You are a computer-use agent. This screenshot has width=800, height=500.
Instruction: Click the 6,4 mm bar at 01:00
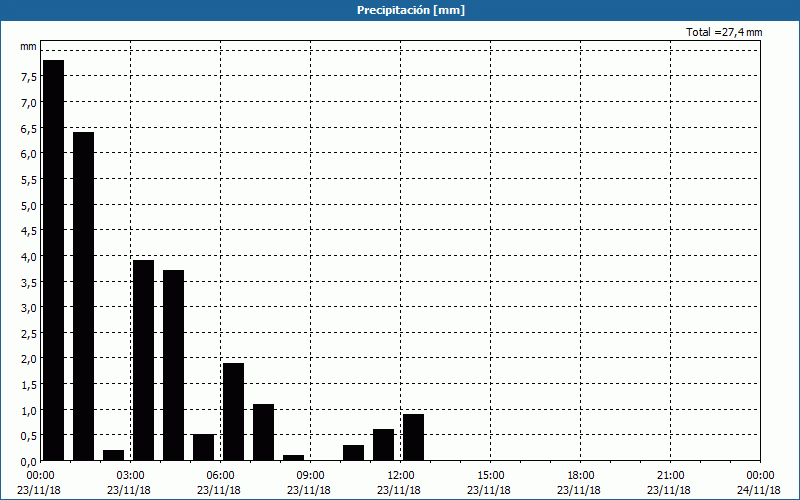(x=84, y=296)
